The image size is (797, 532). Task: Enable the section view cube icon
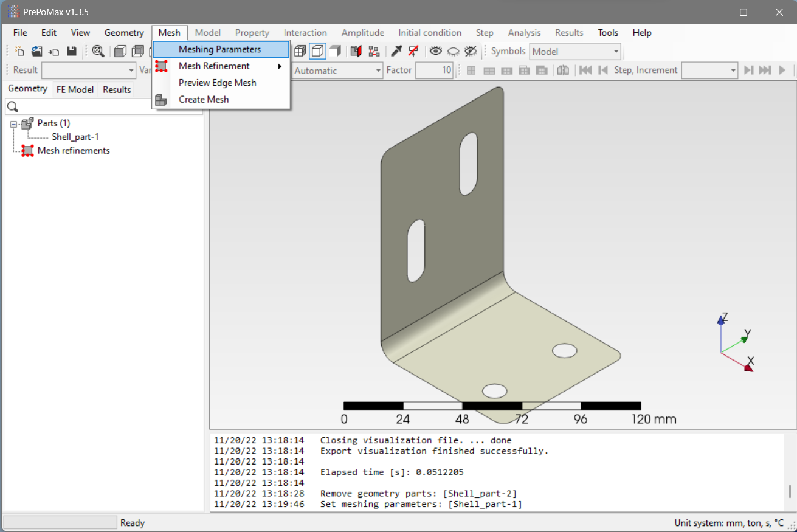(x=356, y=51)
